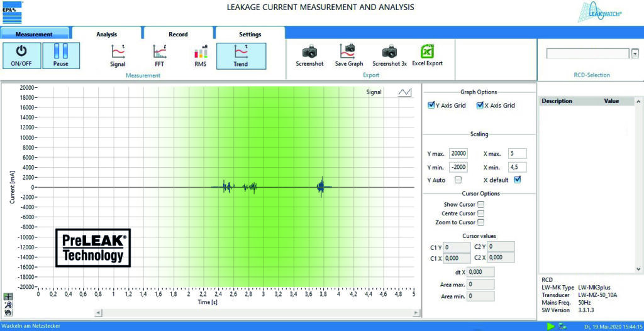Screen dimensions: 644x331
Task: Click the ON/OFF power icon
Action: pyautogui.click(x=21, y=52)
